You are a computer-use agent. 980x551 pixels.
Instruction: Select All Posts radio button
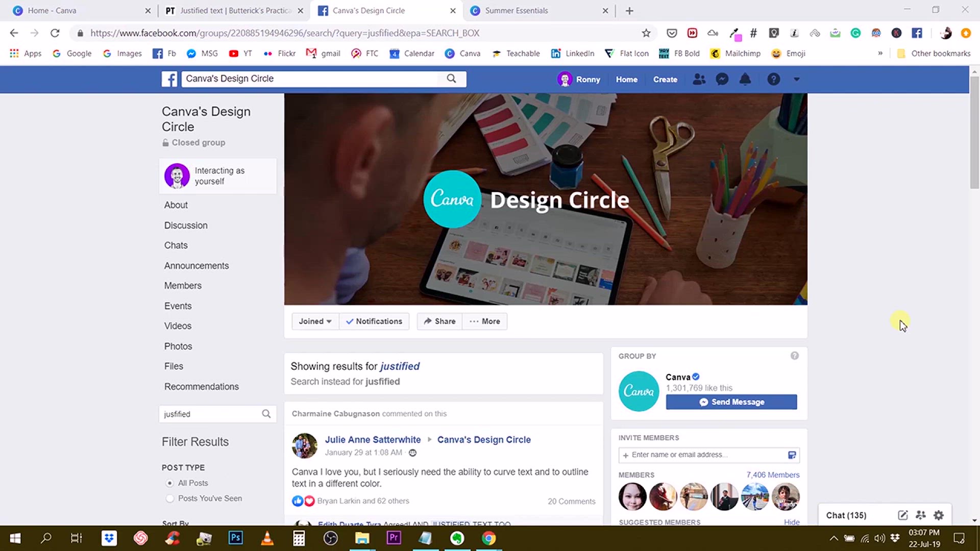tap(169, 483)
